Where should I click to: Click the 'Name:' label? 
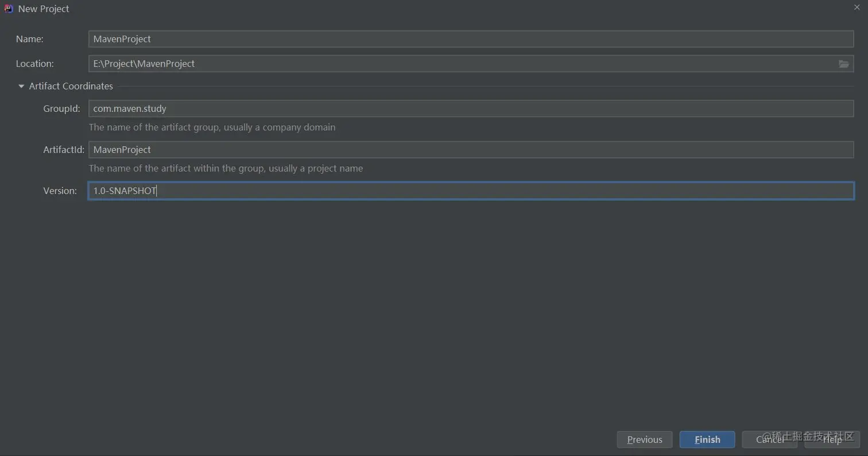tap(30, 39)
